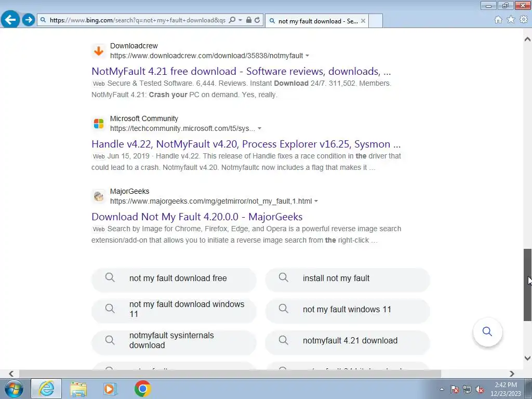
Task: Open 'NotMyFault 4.21 free download' result
Action: tap(241, 71)
